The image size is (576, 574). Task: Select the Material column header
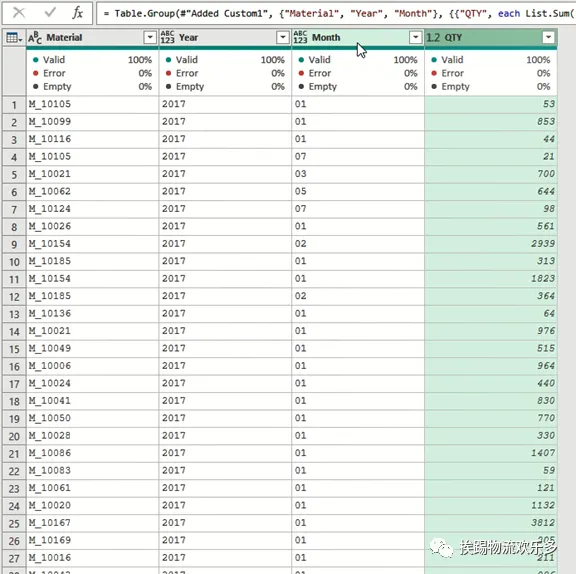coord(93,37)
